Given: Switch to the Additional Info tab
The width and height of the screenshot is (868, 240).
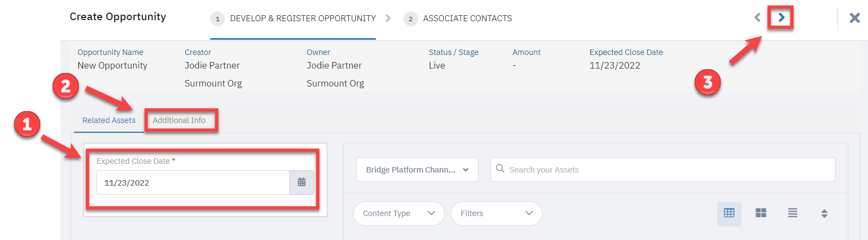Looking at the screenshot, I should coord(179,120).
